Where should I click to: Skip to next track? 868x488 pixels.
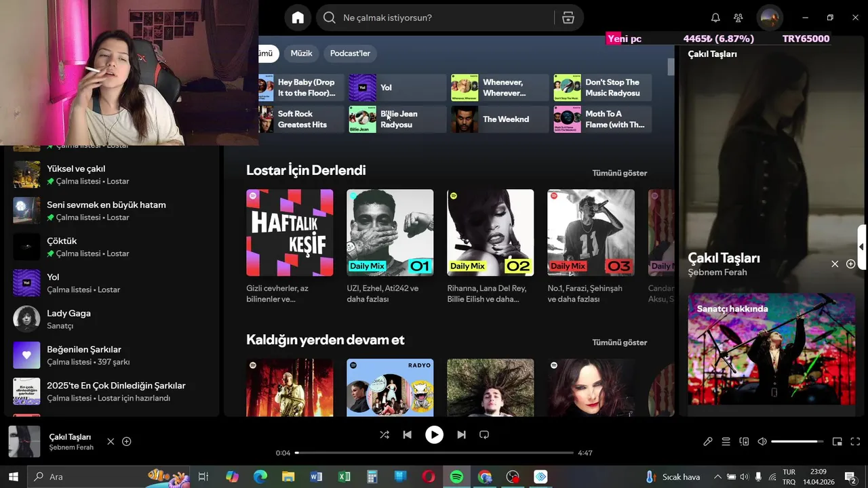pos(461,434)
